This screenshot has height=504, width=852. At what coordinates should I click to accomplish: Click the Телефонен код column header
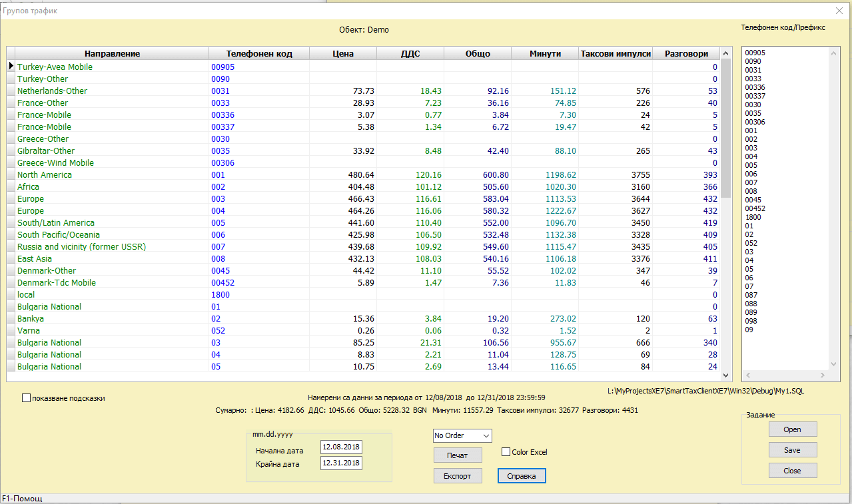point(259,54)
